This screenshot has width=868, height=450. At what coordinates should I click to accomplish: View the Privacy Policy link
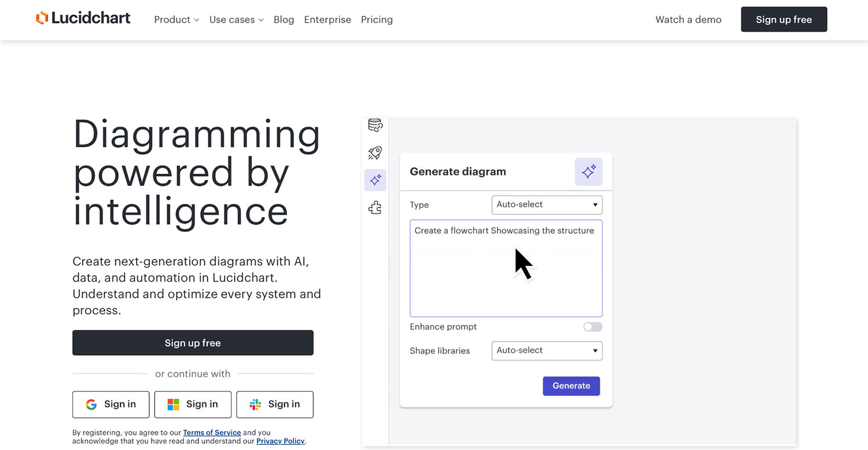(x=280, y=441)
